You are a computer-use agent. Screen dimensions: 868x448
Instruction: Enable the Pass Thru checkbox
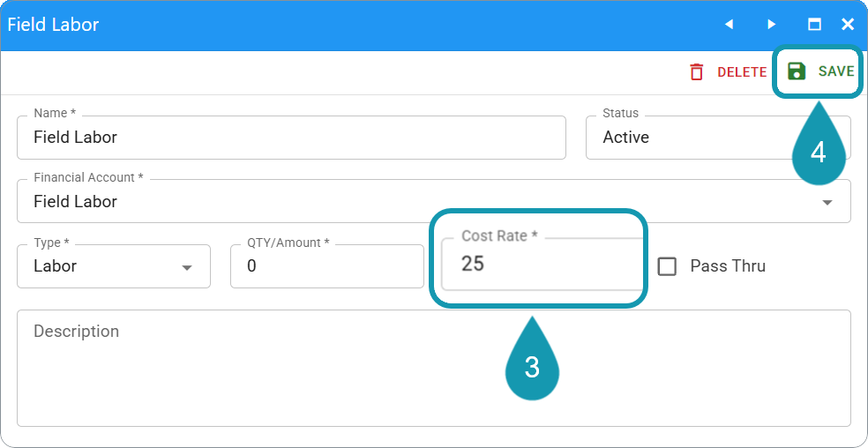(667, 266)
